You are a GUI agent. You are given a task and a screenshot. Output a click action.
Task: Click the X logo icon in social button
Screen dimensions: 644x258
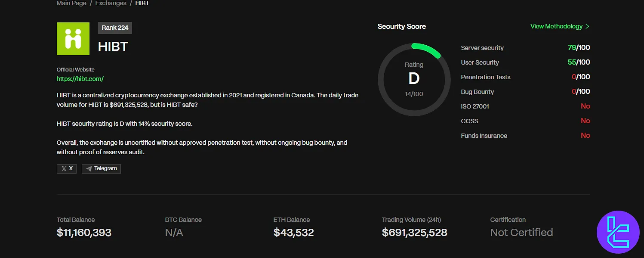pyautogui.click(x=64, y=169)
